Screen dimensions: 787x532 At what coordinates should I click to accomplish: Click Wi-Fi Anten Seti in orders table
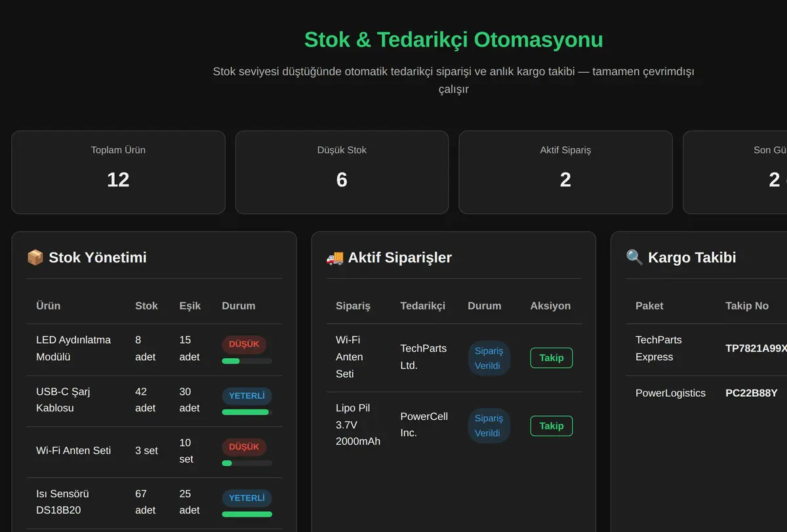point(349,357)
